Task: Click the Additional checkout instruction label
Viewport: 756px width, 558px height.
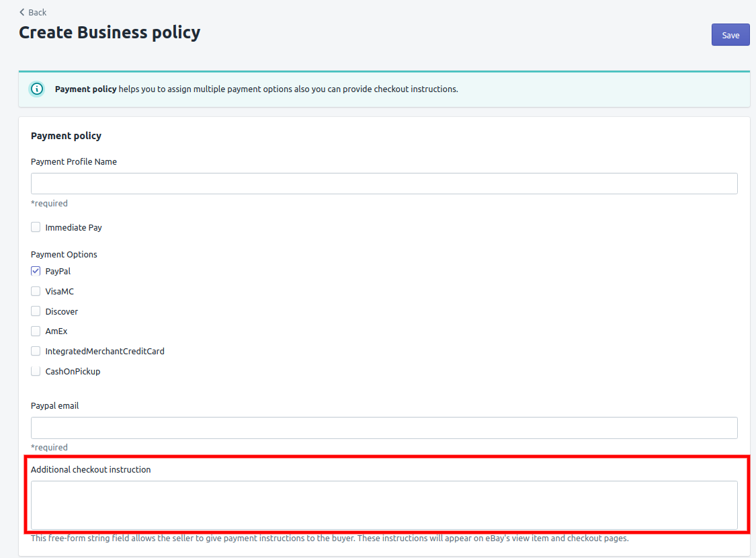Action: (x=91, y=470)
